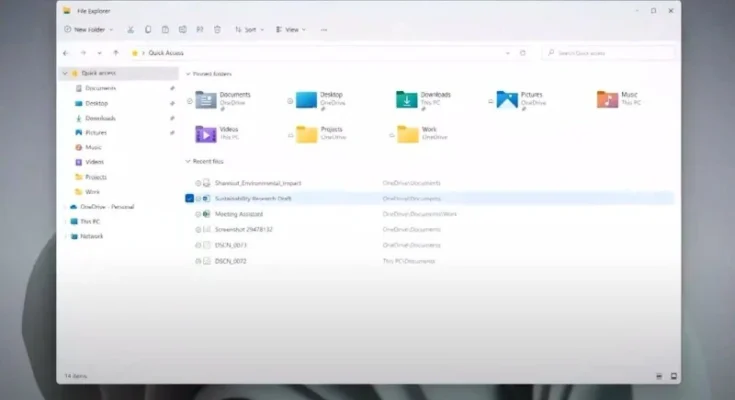This screenshot has height=400, width=735.
Task: Click the pin icon beside sidebar Desktop
Action: point(172,103)
